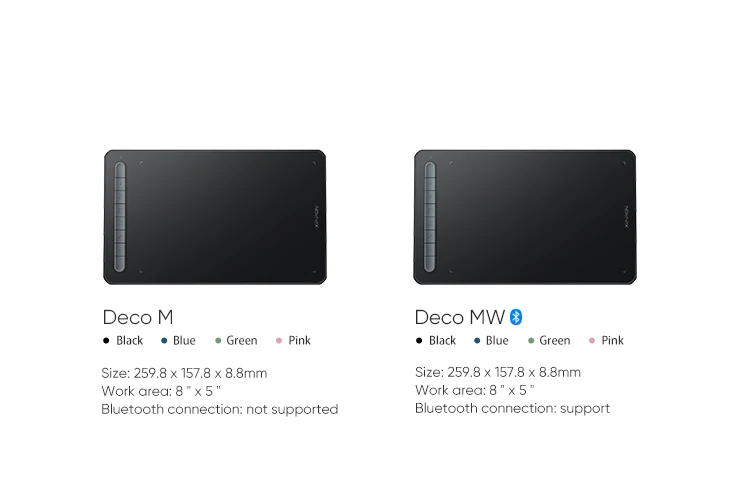This screenshot has width=750, height=486.
Task: Open the Deco M product title
Action: tap(138, 317)
